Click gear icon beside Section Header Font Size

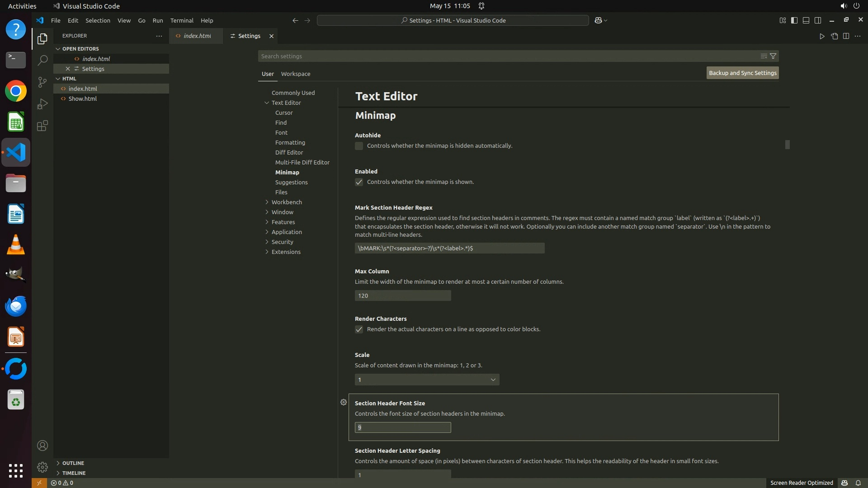tap(344, 402)
